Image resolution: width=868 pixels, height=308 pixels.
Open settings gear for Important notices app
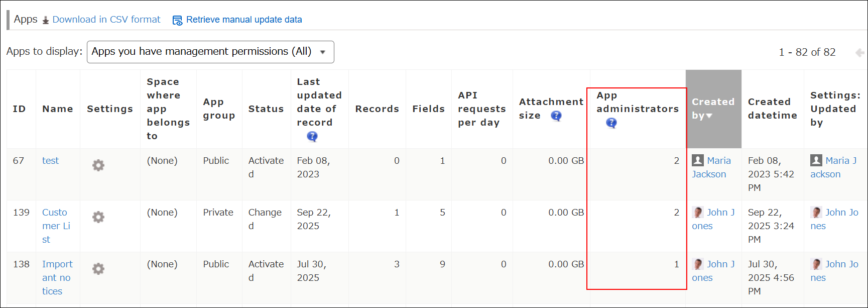[x=98, y=269]
